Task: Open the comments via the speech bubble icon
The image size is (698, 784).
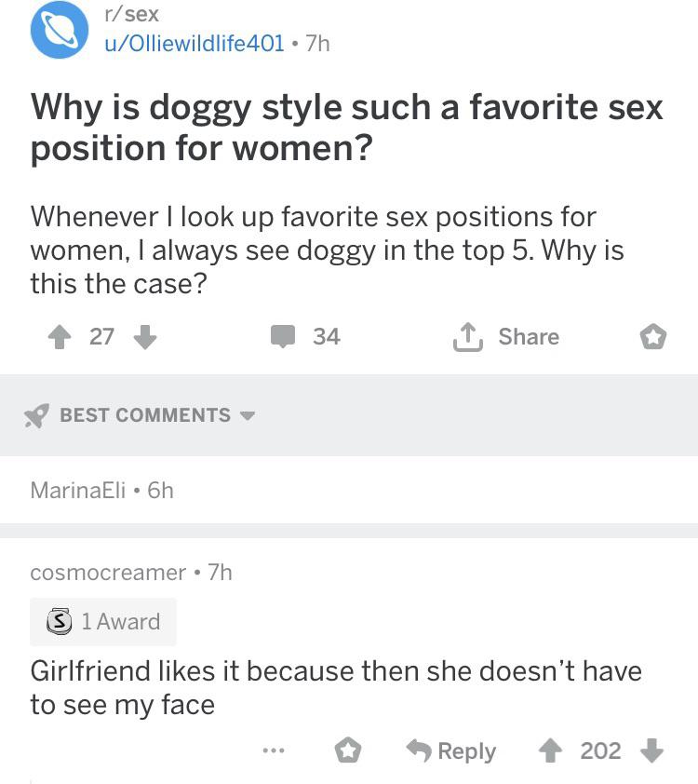Action: 284,336
